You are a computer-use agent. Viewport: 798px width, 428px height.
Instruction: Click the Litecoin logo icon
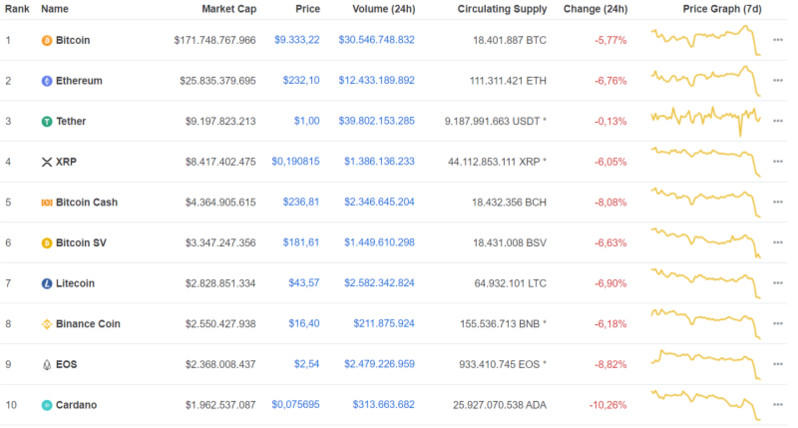click(46, 283)
